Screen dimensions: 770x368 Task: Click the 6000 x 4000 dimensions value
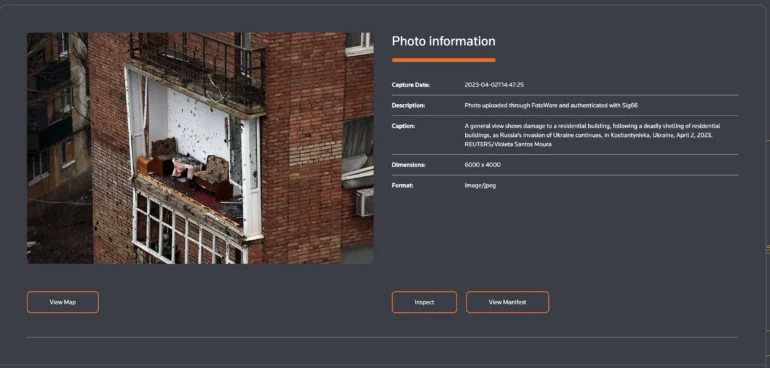point(483,165)
